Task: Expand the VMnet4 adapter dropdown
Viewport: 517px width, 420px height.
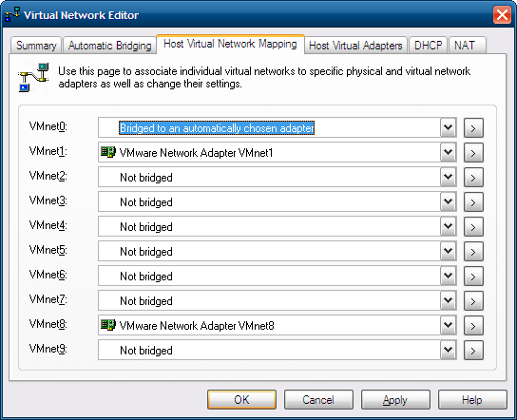Action: [448, 226]
